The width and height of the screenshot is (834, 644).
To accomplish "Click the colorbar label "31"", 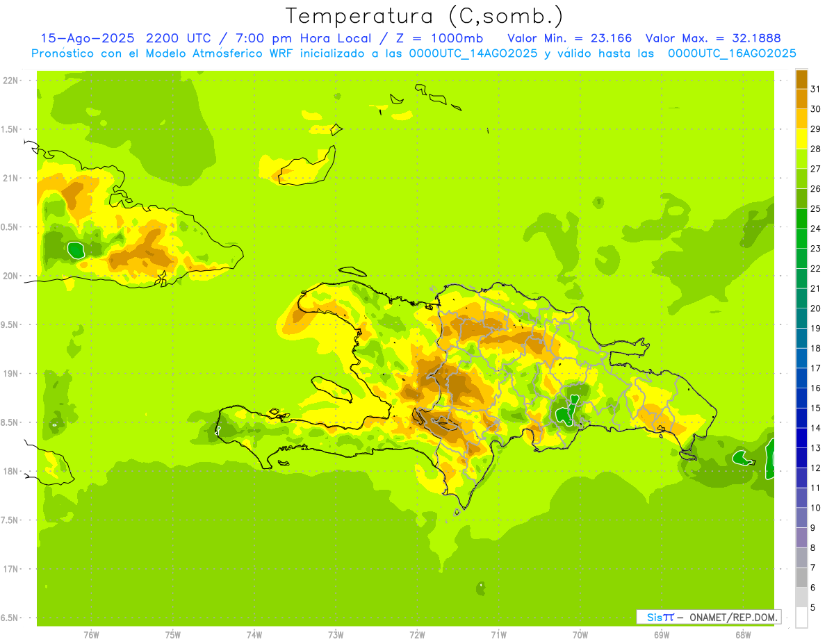I will [815, 89].
